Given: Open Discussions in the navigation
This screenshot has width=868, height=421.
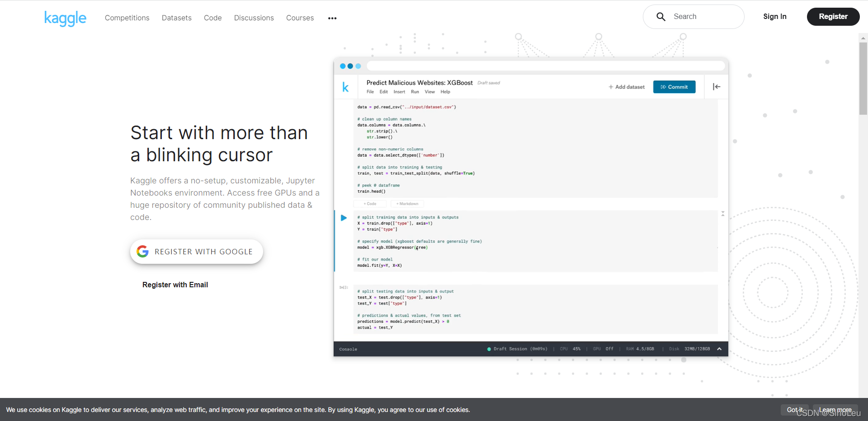Looking at the screenshot, I should point(254,18).
